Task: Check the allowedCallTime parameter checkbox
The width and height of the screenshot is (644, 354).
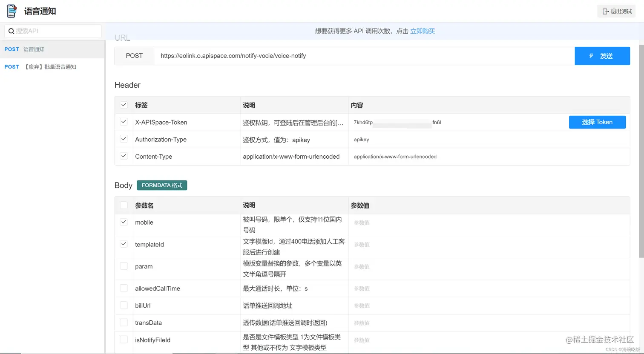Action: [x=124, y=288]
